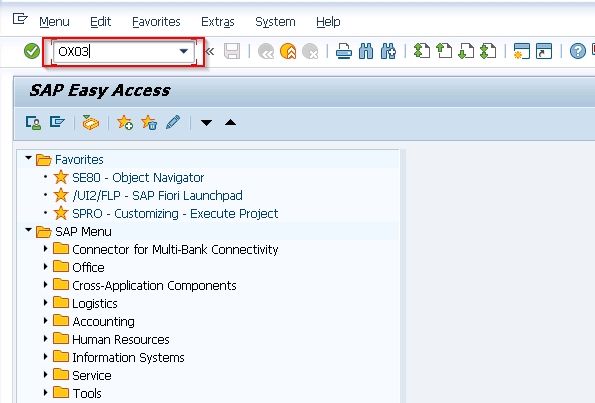The image size is (595, 403).
Task: Click the Change Favorites pencil icon
Action: point(173,122)
